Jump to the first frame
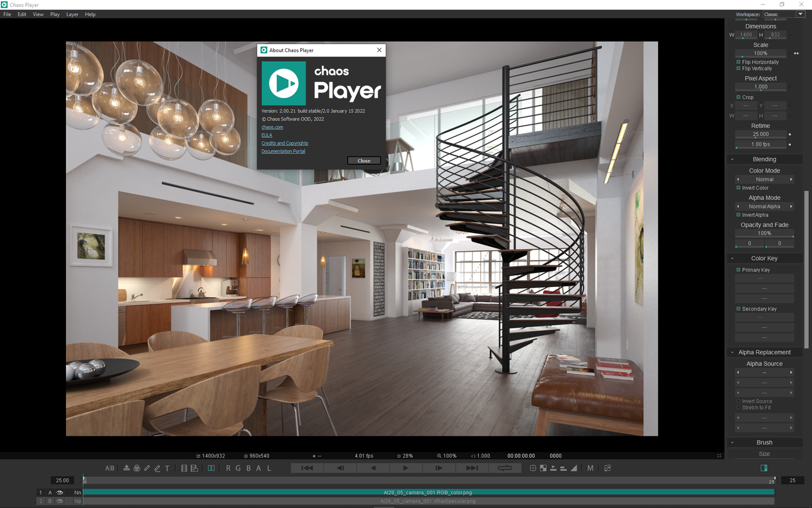812x508 pixels. pyautogui.click(x=307, y=468)
